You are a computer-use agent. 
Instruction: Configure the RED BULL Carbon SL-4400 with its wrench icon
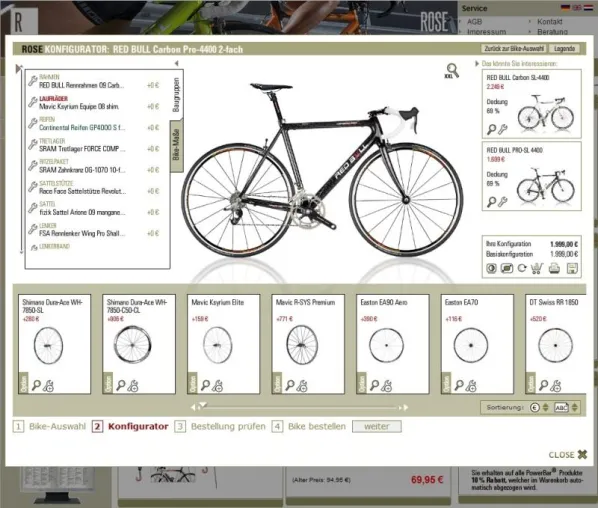click(503, 129)
